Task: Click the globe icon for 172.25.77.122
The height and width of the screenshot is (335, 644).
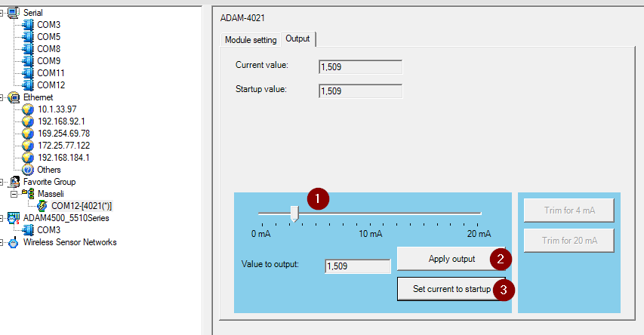Action: (27, 146)
